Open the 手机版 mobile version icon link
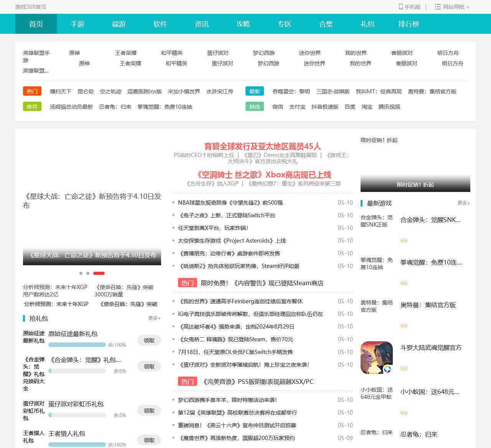The width and height of the screenshot is (491, 448). click(410, 7)
